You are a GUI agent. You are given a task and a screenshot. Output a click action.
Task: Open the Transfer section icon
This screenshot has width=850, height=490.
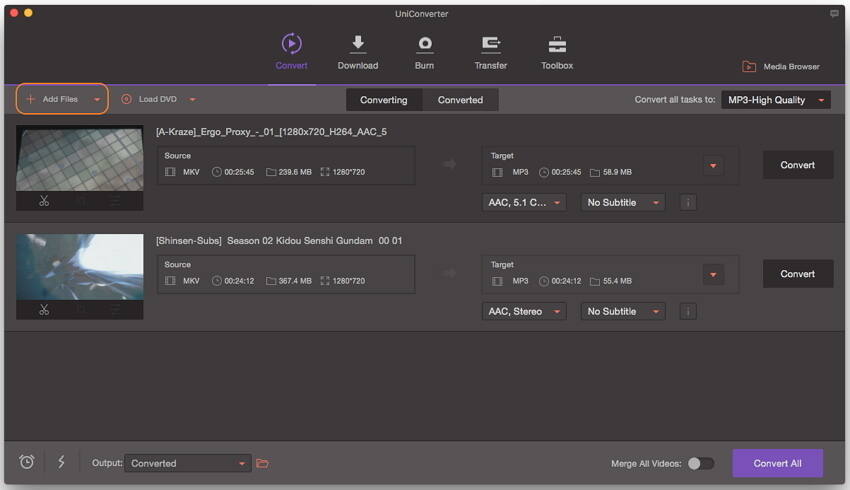tap(491, 44)
